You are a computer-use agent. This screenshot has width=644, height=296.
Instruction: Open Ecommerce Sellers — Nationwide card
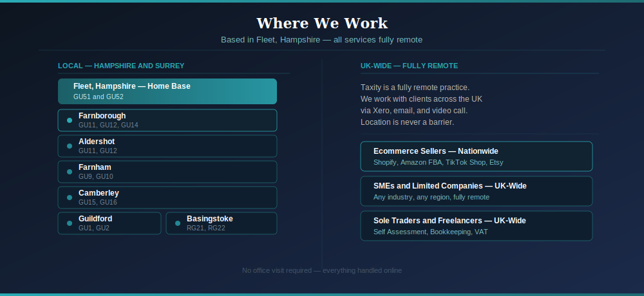coord(476,156)
